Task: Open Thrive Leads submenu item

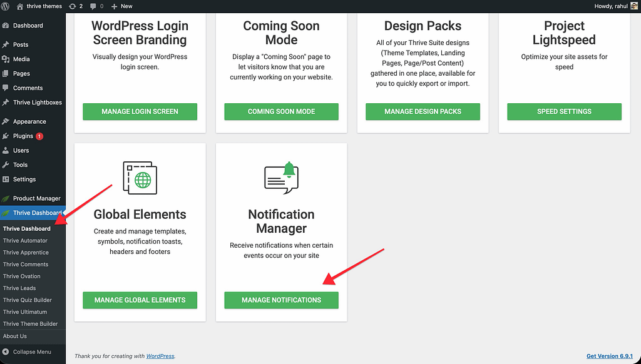Action: [x=19, y=288]
